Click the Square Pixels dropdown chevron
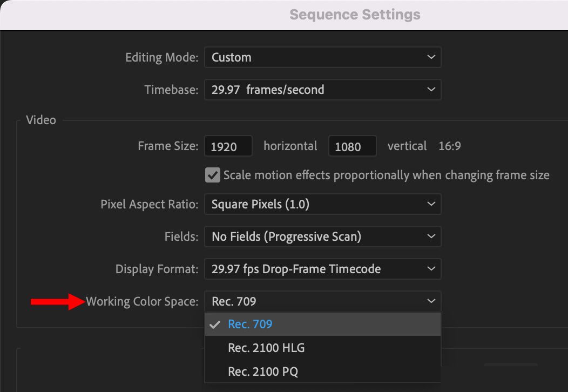568x392 pixels. click(x=431, y=204)
